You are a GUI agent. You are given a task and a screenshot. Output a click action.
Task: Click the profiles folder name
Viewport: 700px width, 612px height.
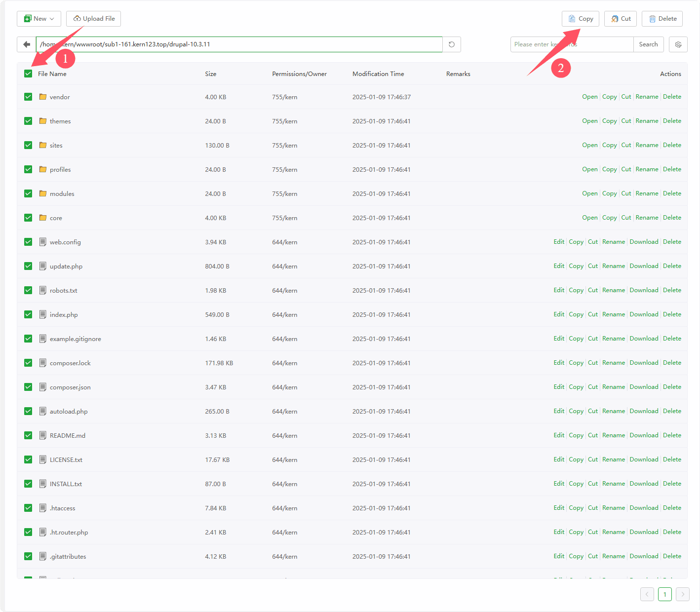[60, 169]
